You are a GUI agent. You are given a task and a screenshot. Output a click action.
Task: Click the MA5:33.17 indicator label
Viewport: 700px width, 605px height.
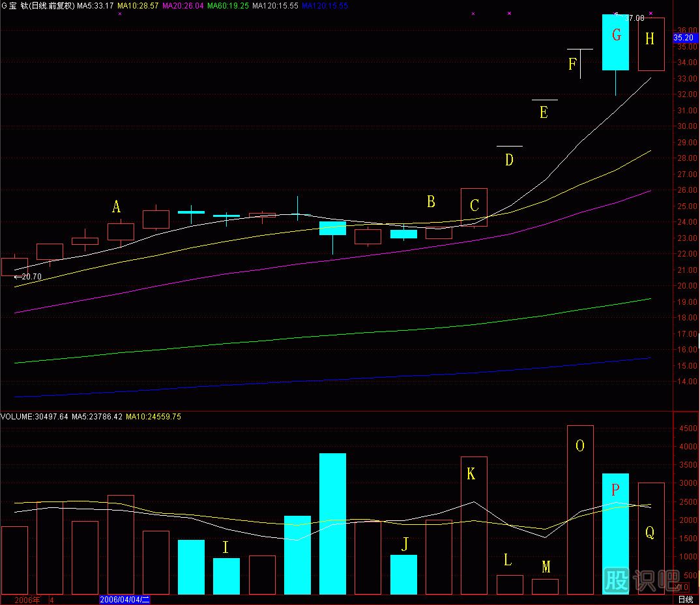coord(95,5)
